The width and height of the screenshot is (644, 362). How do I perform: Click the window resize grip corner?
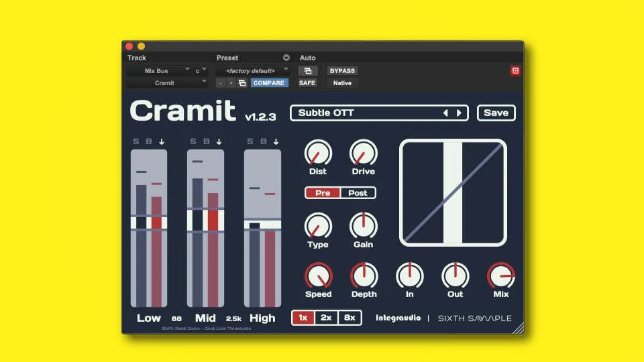point(519,328)
